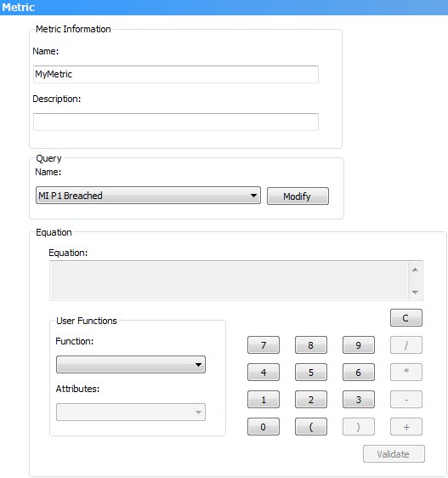Open the MI P1 Breached query dropdown
The image size is (448, 478).
148,196
